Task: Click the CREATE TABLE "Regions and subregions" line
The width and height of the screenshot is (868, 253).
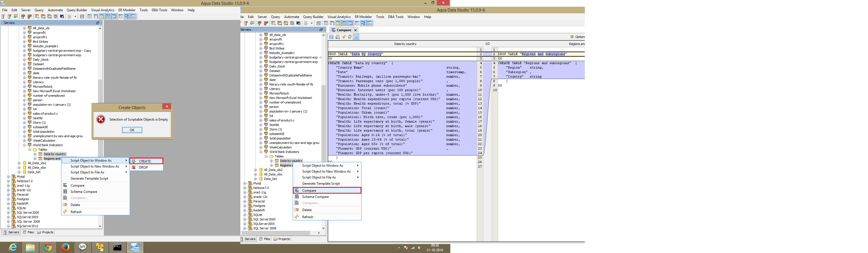Action: 538,63
